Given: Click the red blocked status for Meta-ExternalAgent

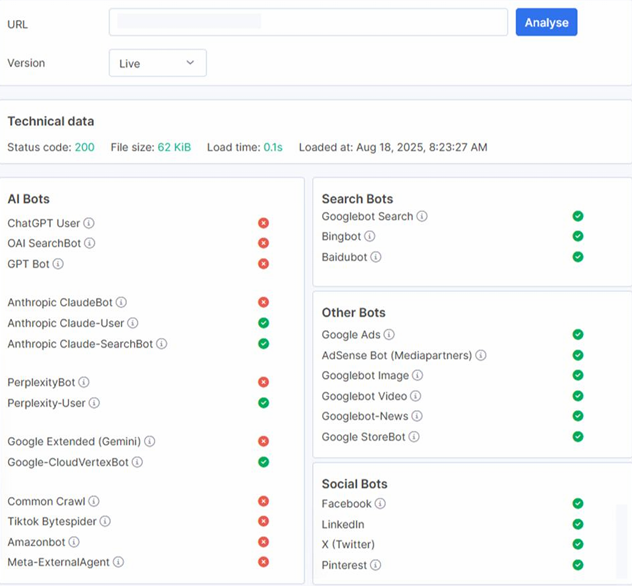Looking at the screenshot, I should point(264,562).
